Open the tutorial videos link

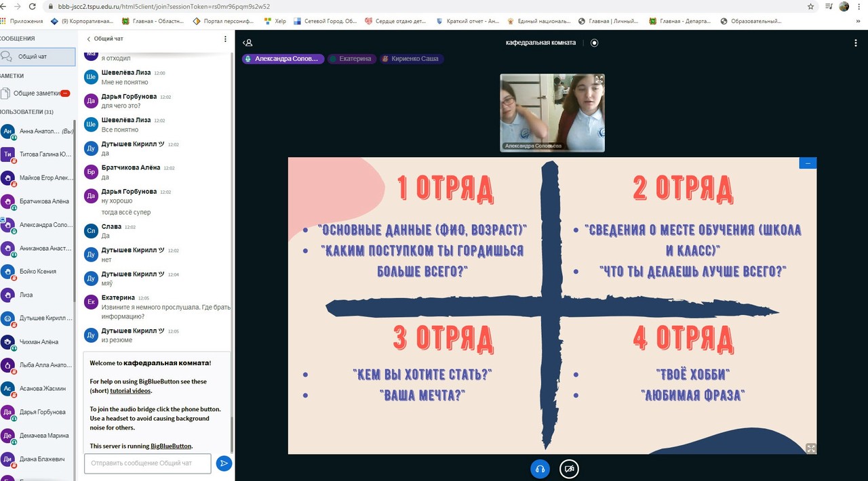131,391
